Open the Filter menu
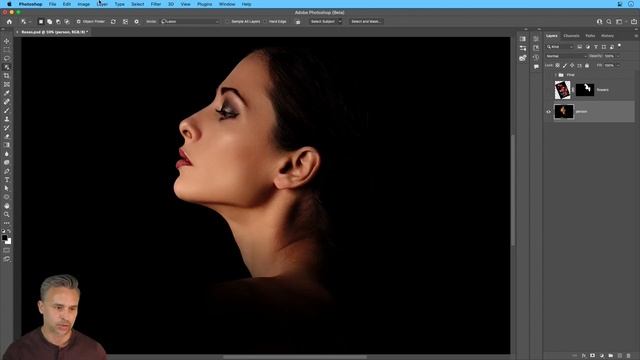 pyautogui.click(x=156, y=4)
